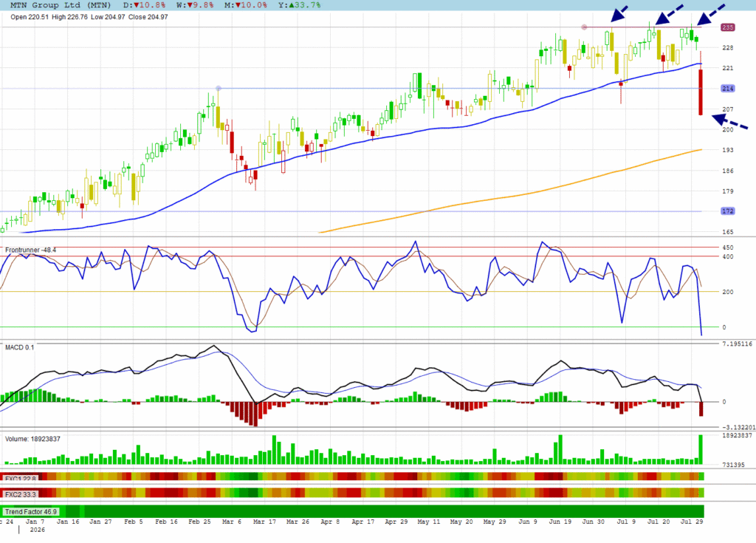Viewport: 756px width, 543px height.
Task: Click the Mar 26 date label
Action: tap(298, 522)
